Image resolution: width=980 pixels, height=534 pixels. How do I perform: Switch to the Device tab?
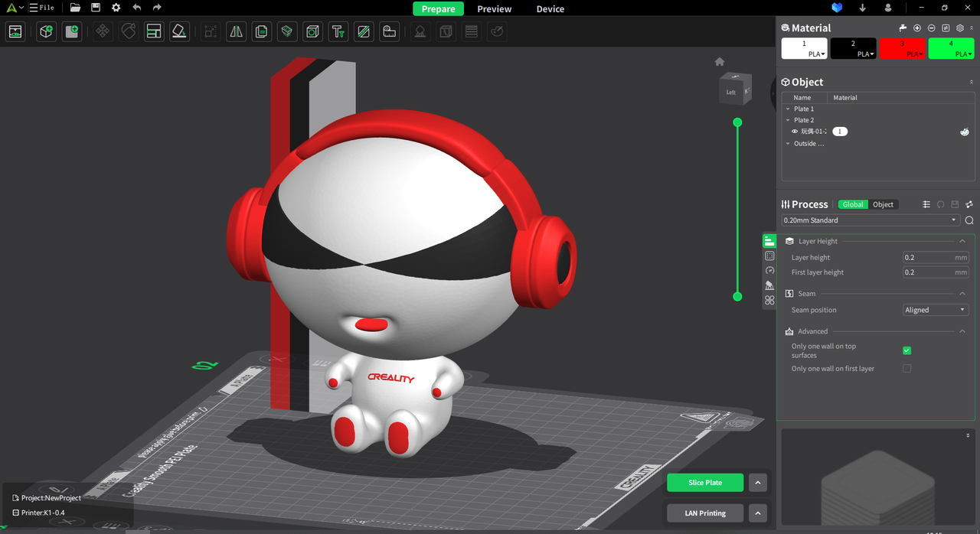[550, 9]
